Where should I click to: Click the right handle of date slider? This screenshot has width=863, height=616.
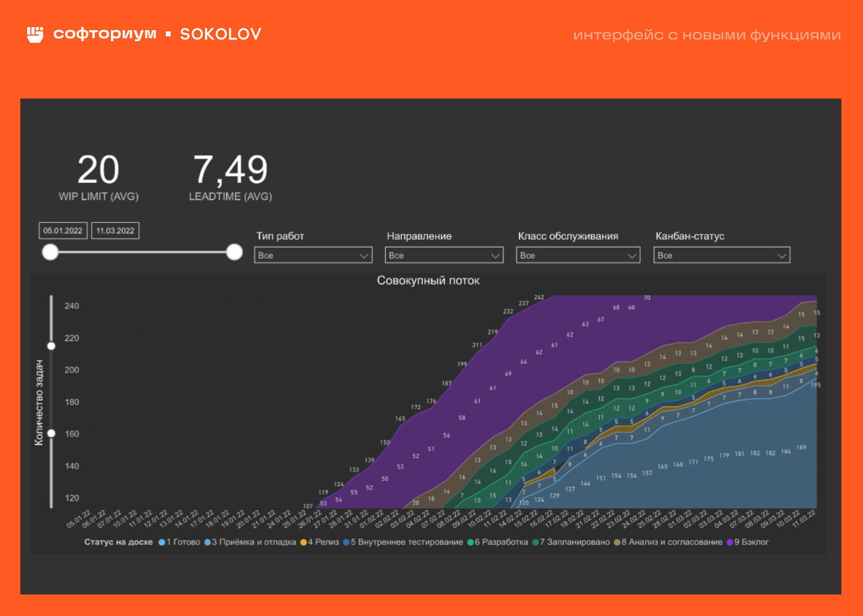[x=234, y=252]
